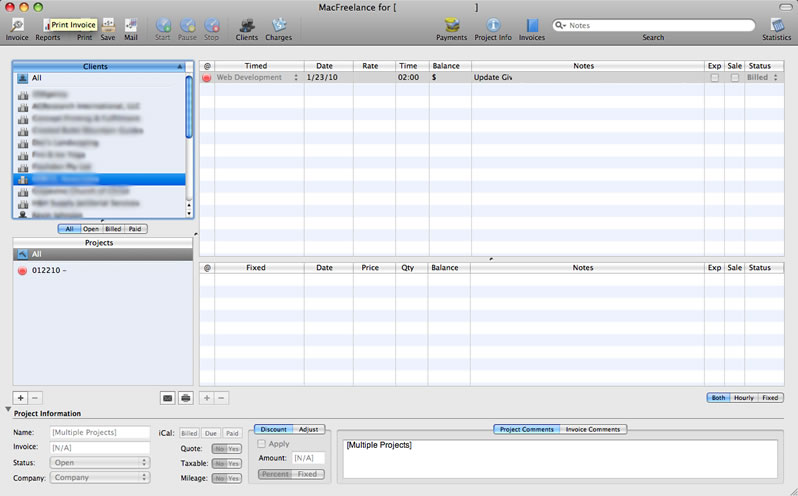The image size is (798, 496).
Task: Switch to the Adjust tab
Action: [308, 429]
